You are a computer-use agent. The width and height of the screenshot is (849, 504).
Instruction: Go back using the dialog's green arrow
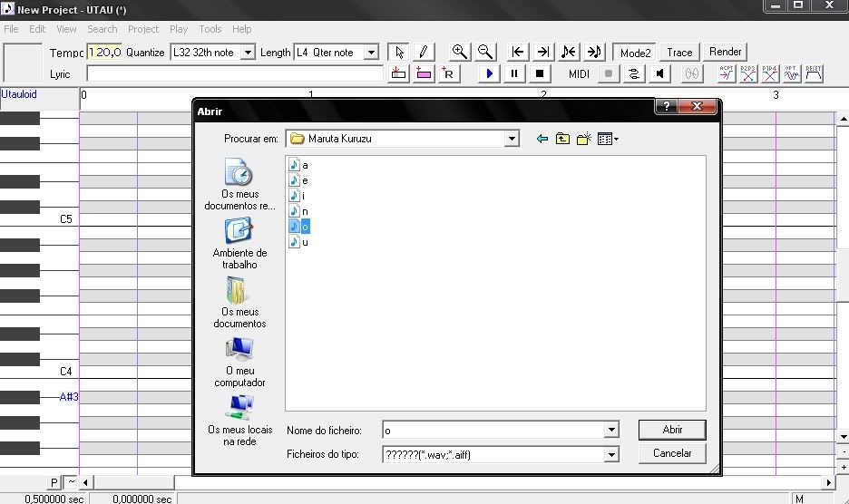coord(542,139)
